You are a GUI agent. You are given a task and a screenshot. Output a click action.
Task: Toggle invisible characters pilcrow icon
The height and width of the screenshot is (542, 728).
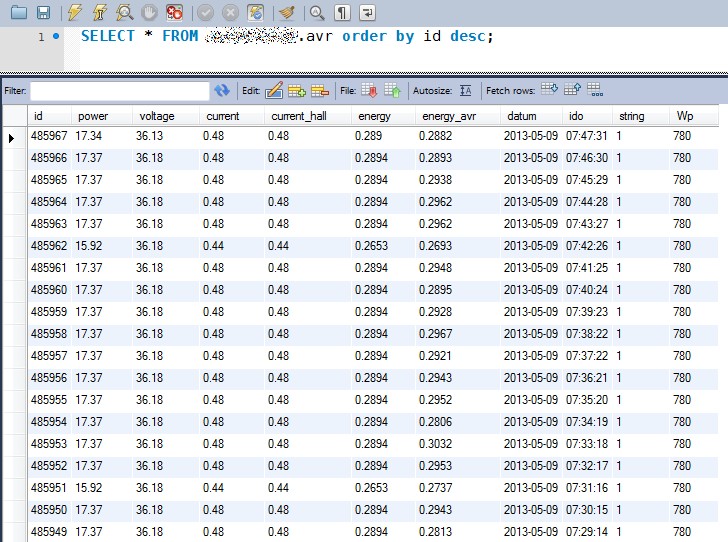(342, 13)
